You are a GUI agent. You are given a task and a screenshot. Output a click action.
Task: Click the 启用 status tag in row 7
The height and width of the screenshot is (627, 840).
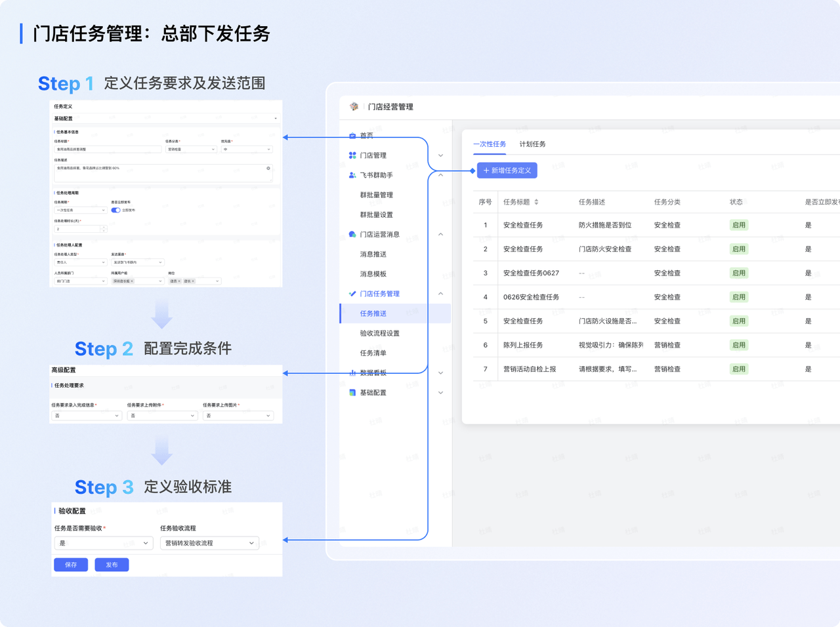tap(739, 369)
